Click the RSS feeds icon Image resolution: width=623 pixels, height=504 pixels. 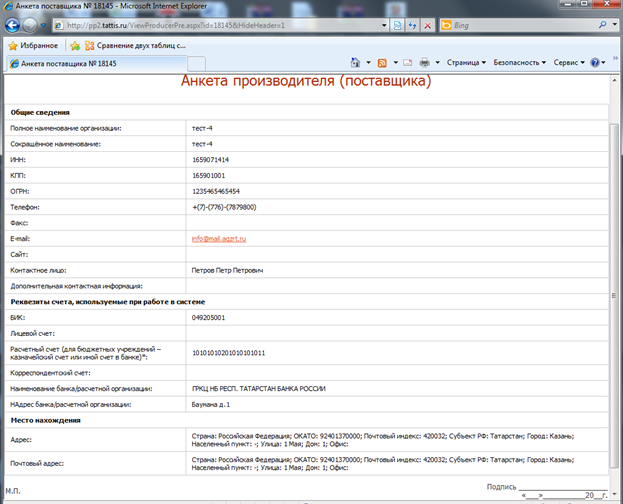pos(382,63)
